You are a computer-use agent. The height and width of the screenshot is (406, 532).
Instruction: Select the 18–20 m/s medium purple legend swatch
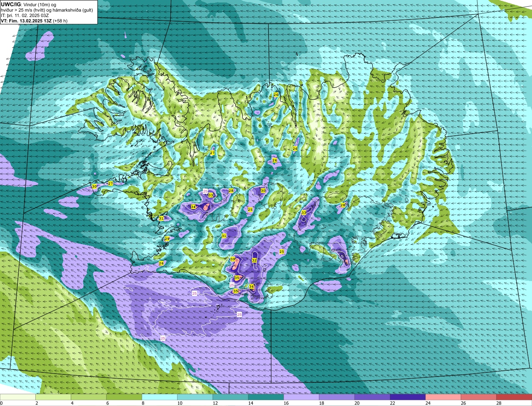(337, 397)
